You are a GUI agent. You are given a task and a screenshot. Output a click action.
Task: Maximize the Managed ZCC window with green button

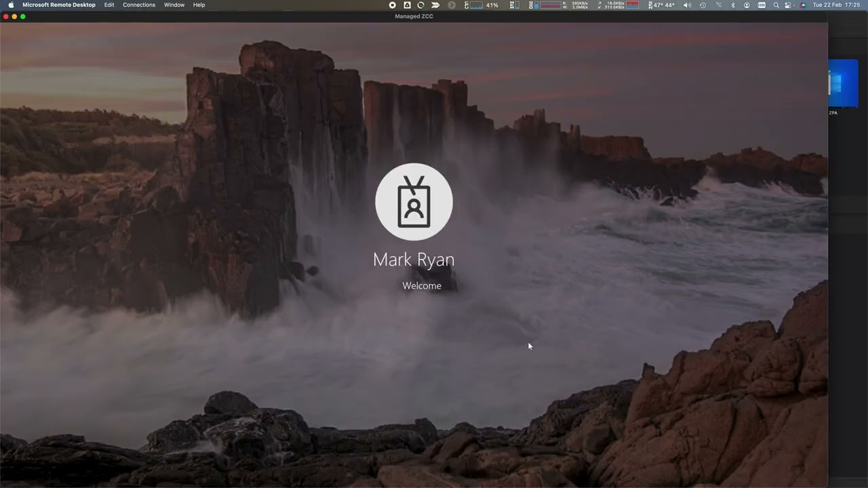coord(22,16)
